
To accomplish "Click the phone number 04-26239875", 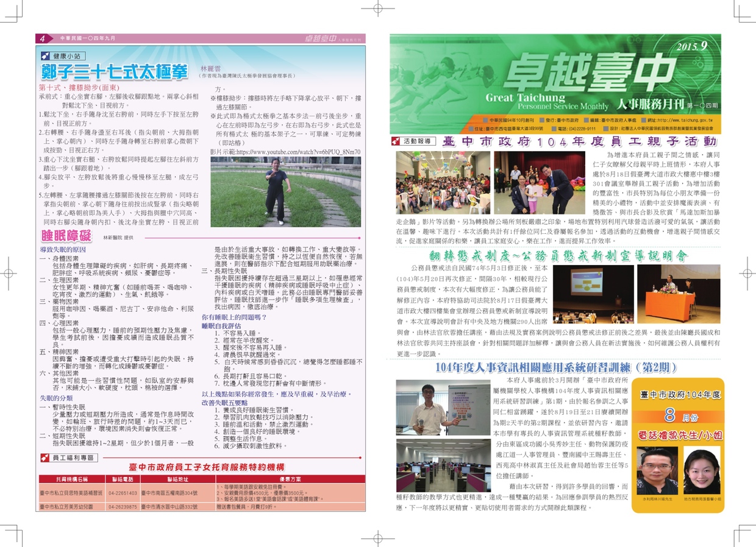I will click(123, 506).
